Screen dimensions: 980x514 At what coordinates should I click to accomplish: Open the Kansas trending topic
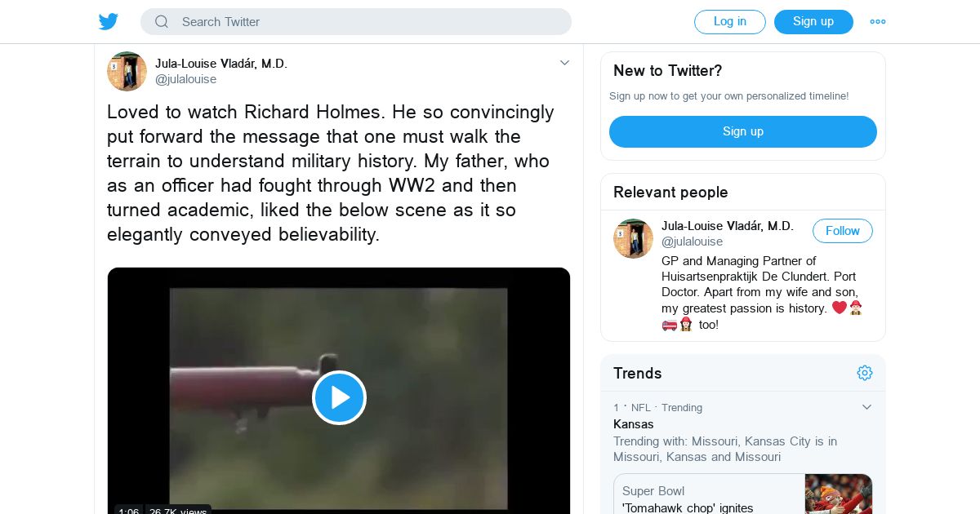pos(634,424)
